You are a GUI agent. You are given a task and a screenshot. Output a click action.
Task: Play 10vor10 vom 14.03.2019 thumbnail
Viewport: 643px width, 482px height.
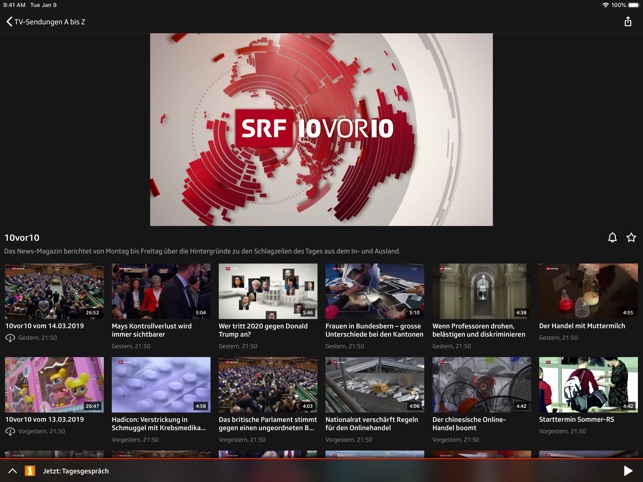point(54,291)
